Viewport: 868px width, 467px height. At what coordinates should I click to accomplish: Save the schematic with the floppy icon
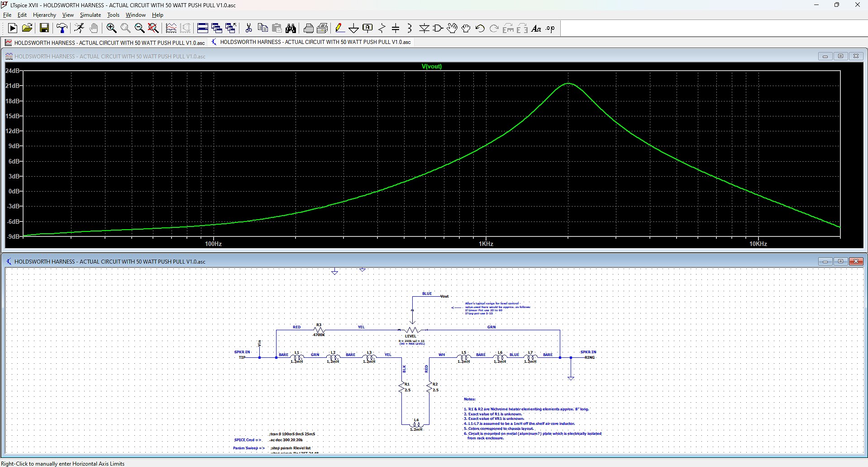tap(44, 29)
